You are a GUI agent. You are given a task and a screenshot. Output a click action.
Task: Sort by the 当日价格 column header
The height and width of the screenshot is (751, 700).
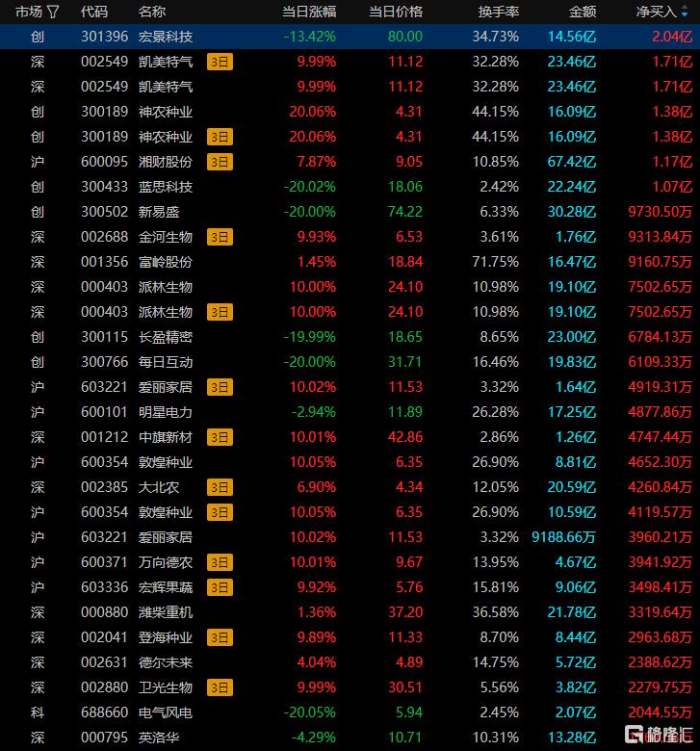(x=396, y=12)
